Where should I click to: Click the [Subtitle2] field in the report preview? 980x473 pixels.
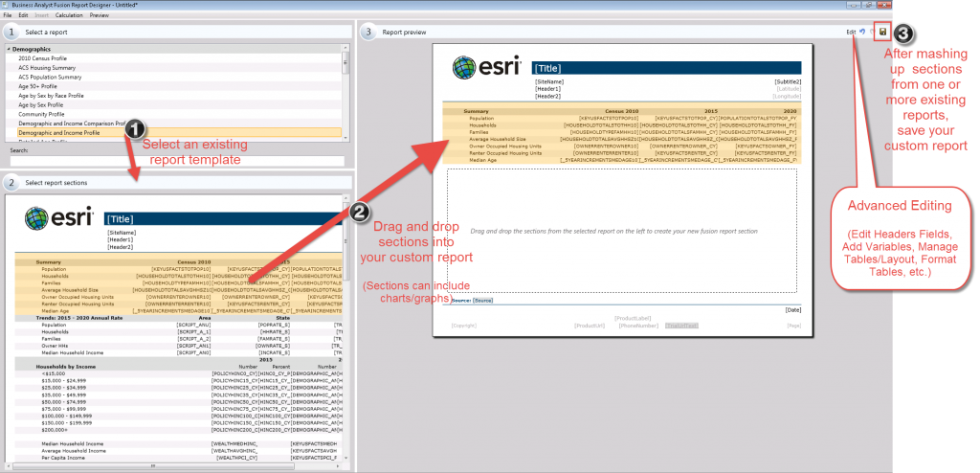788,81
